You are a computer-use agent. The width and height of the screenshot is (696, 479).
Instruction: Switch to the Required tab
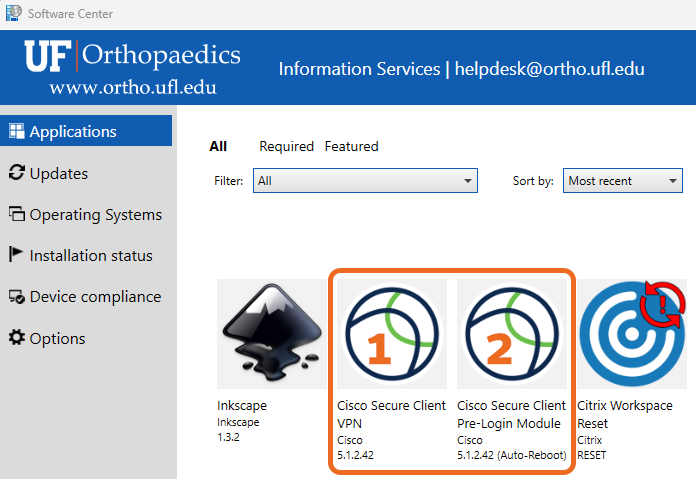pyautogui.click(x=286, y=146)
